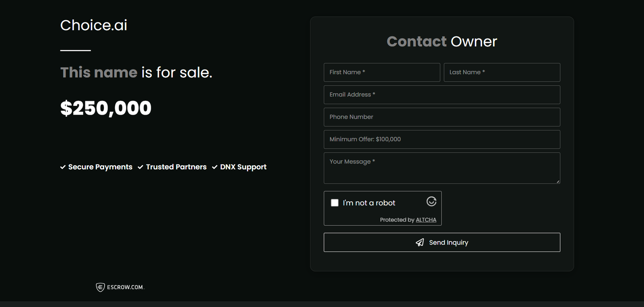
Task: Click the message box resize handle
Action: (558, 182)
